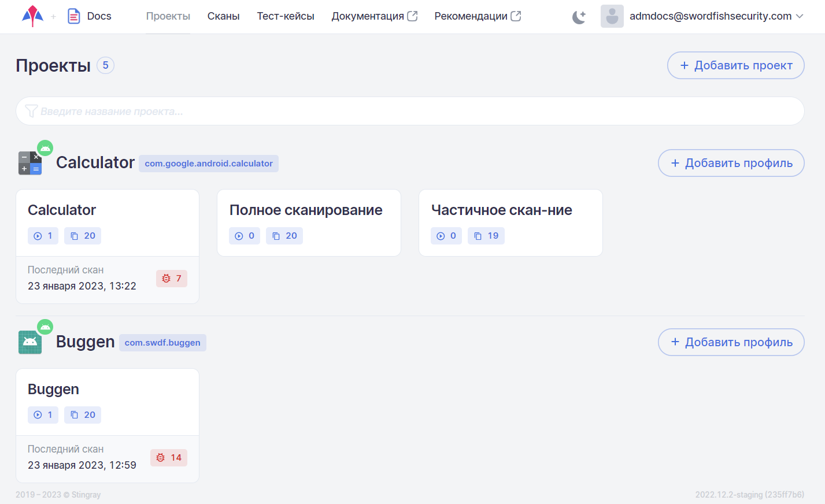Click the Добавить проект button

[x=735, y=65]
